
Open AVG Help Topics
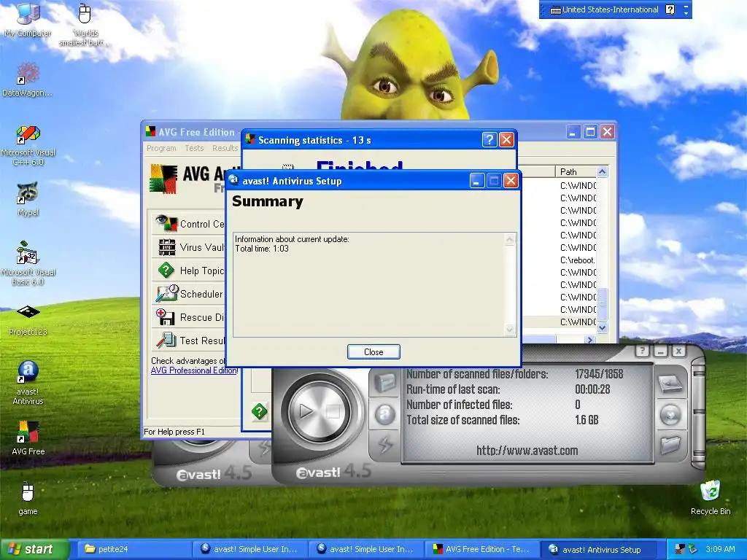pyautogui.click(x=189, y=271)
